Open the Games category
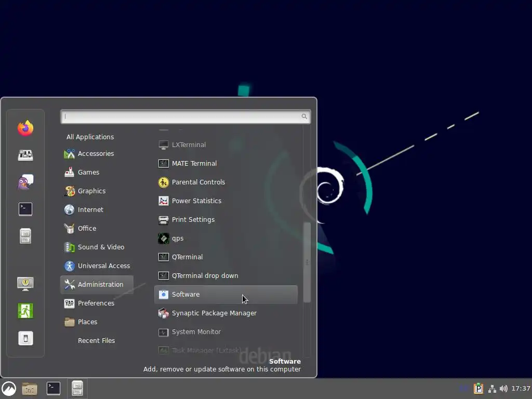The image size is (532, 399). tap(97, 172)
